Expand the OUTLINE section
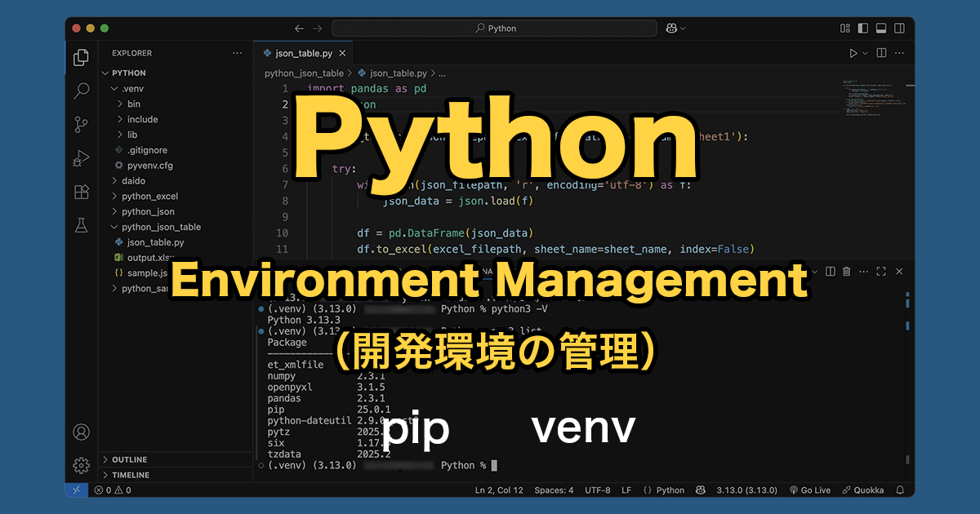 (x=175, y=459)
